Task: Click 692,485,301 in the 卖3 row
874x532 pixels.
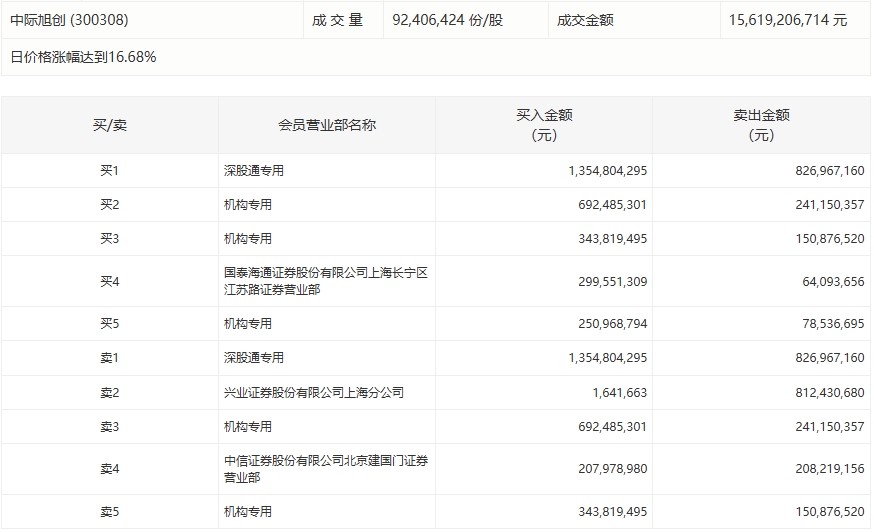Action: click(613, 427)
